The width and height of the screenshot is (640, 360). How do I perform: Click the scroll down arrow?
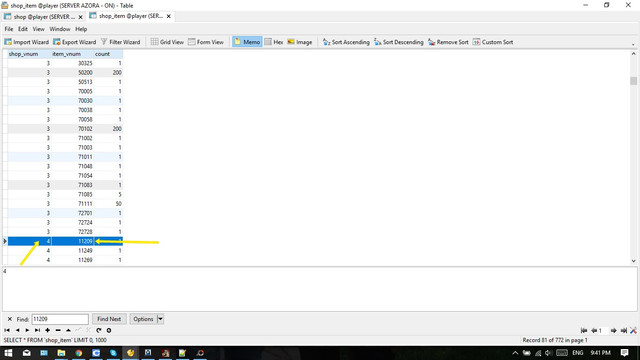pyautogui.click(x=633, y=261)
